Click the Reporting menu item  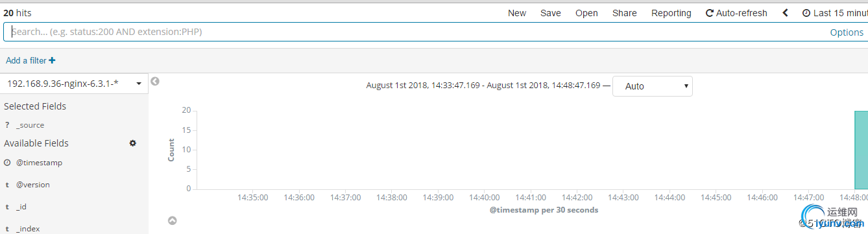671,13
